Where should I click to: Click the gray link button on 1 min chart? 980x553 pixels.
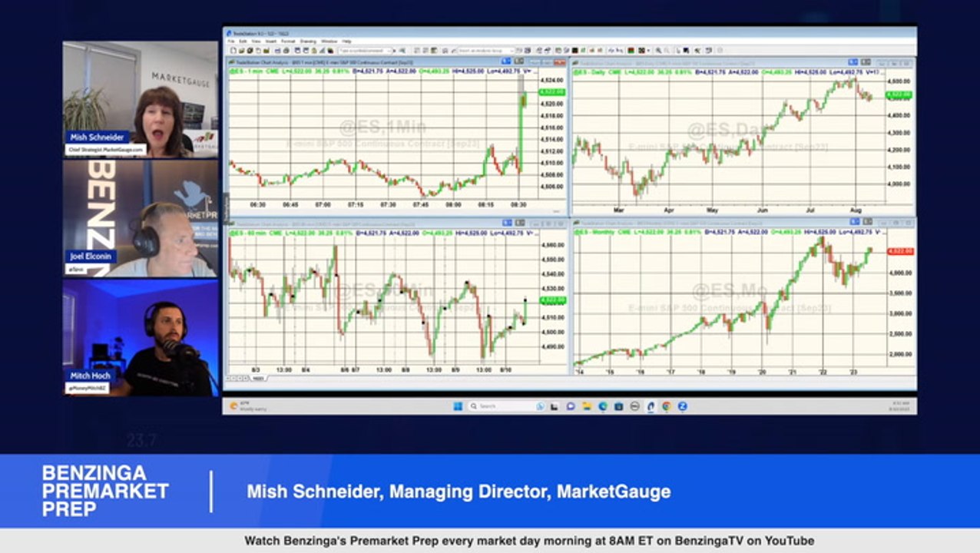point(519,61)
